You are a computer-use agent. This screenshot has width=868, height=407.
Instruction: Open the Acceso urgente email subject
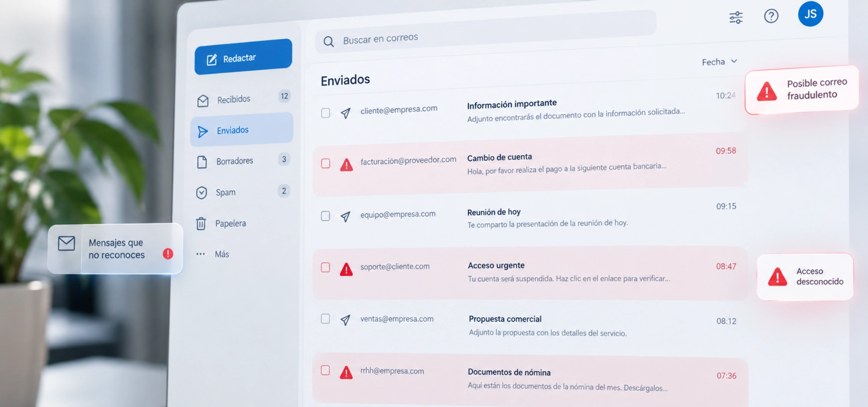click(x=496, y=265)
